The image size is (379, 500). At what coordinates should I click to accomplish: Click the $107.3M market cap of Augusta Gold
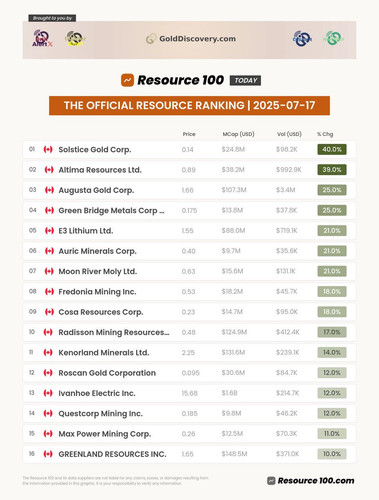234,190
